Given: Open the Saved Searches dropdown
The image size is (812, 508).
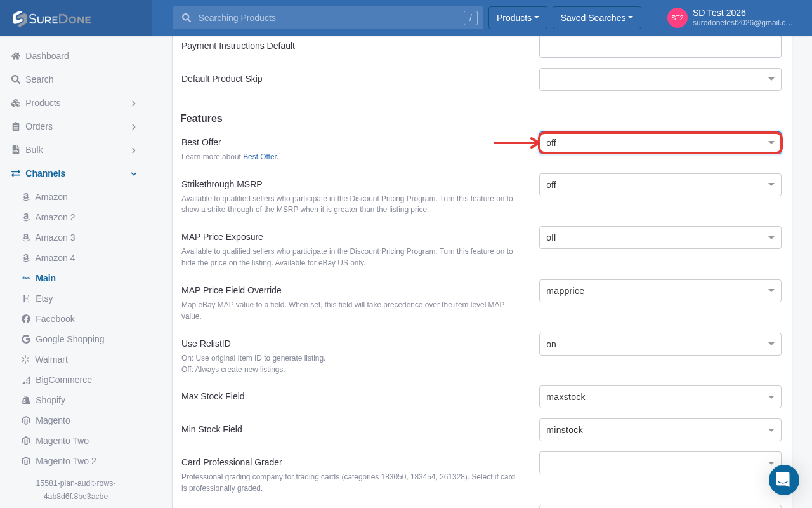Looking at the screenshot, I should click(x=597, y=18).
